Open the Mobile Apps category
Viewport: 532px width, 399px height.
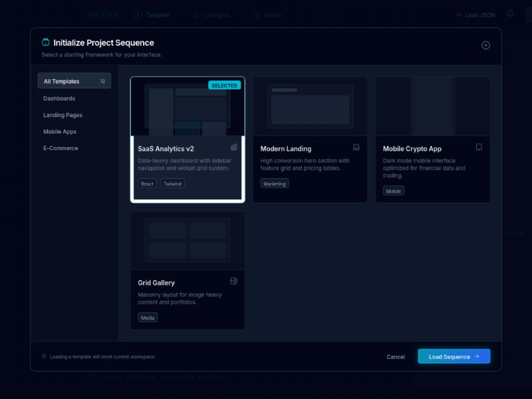[x=60, y=132]
